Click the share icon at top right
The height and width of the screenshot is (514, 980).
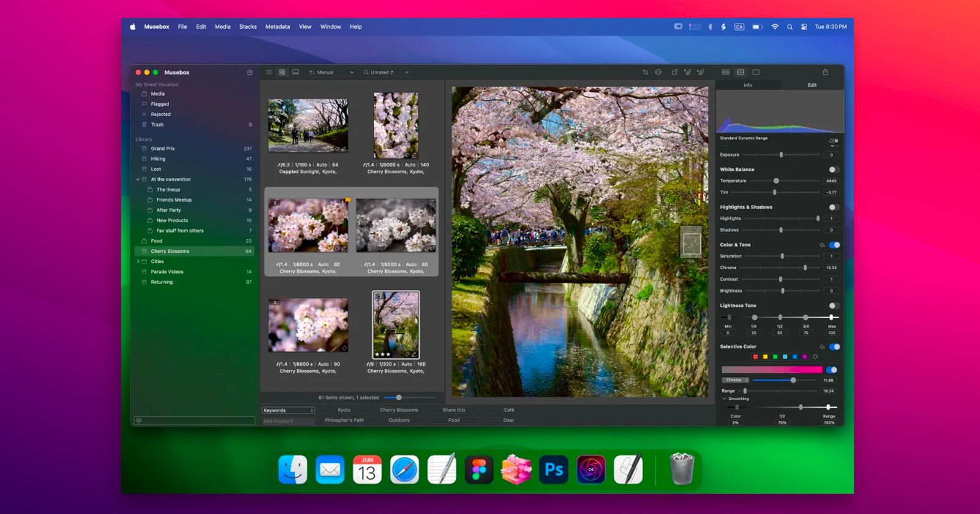coord(825,72)
